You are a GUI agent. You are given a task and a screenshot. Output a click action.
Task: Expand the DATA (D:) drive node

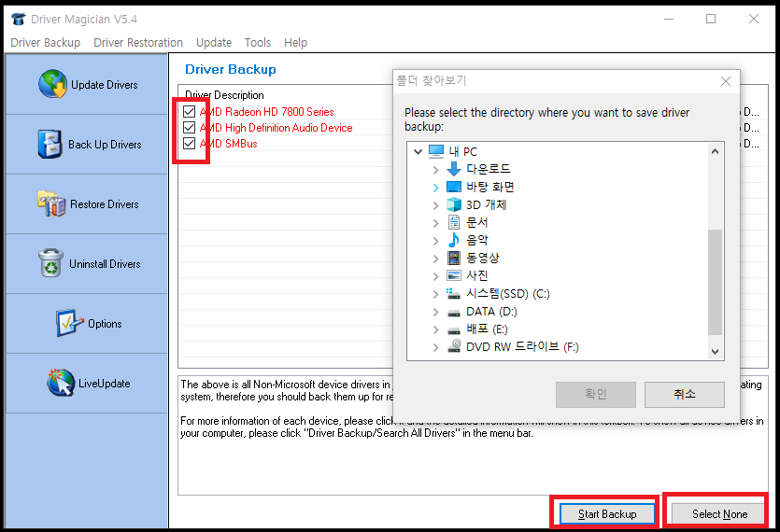[435, 312]
